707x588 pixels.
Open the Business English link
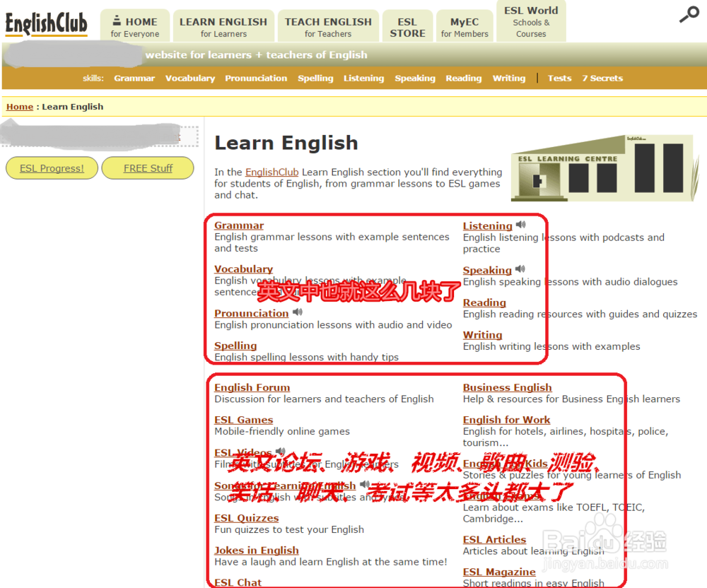click(507, 387)
